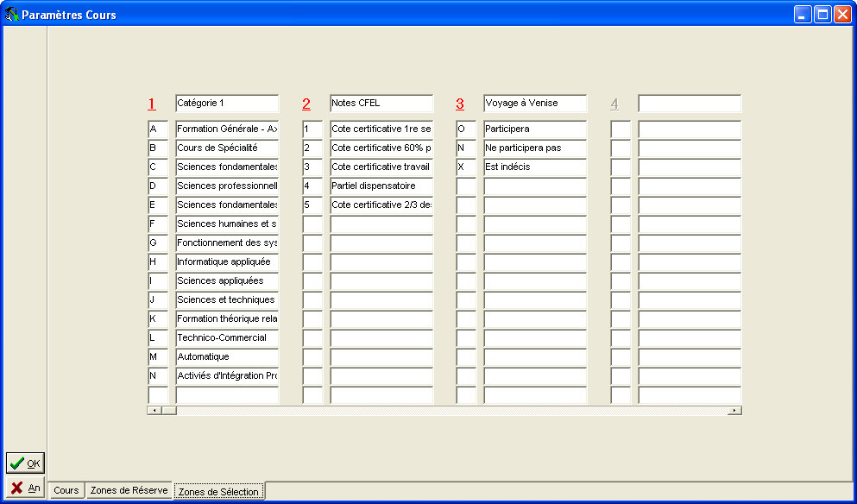Viewport: 857px width, 504px height.
Task: Open the Zones de Réserve tab
Action: pyautogui.click(x=129, y=490)
